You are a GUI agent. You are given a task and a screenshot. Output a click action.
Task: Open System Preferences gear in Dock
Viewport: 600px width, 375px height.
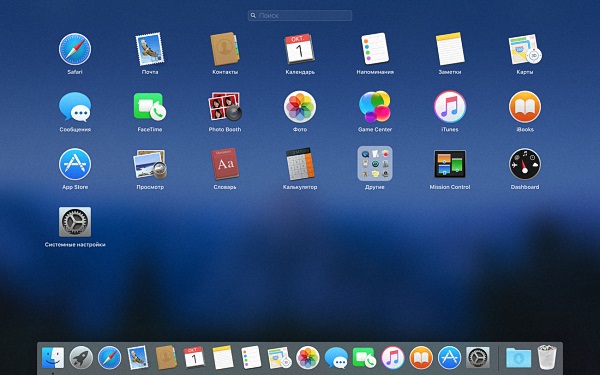click(x=478, y=358)
